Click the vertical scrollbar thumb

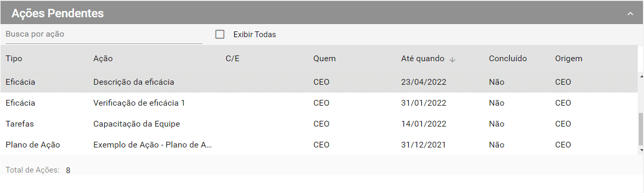641,129
